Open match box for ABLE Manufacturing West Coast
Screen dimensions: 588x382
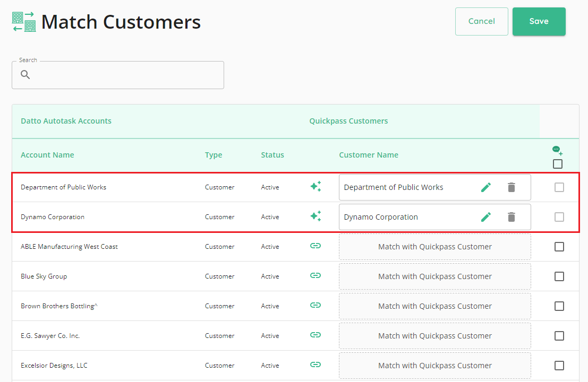435,247
